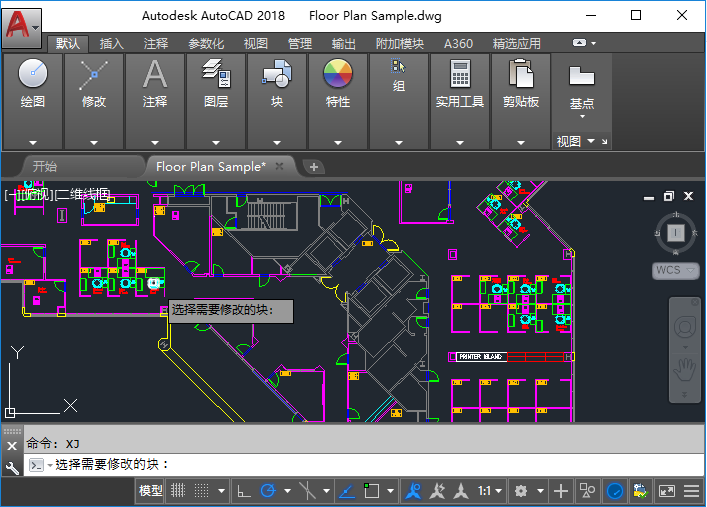Open the 1:1 annotation scale dropdown
Viewport: 707px width, 507px height.
click(490, 491)
